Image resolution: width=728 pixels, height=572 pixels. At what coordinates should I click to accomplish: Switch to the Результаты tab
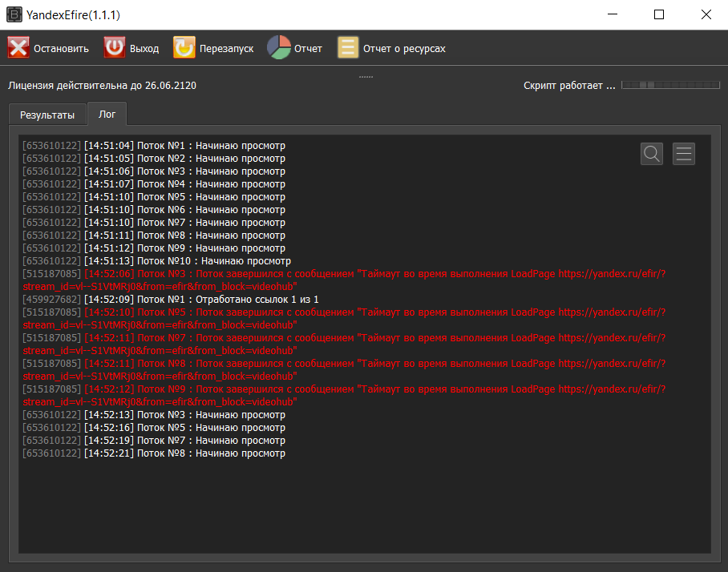(47, 115)
